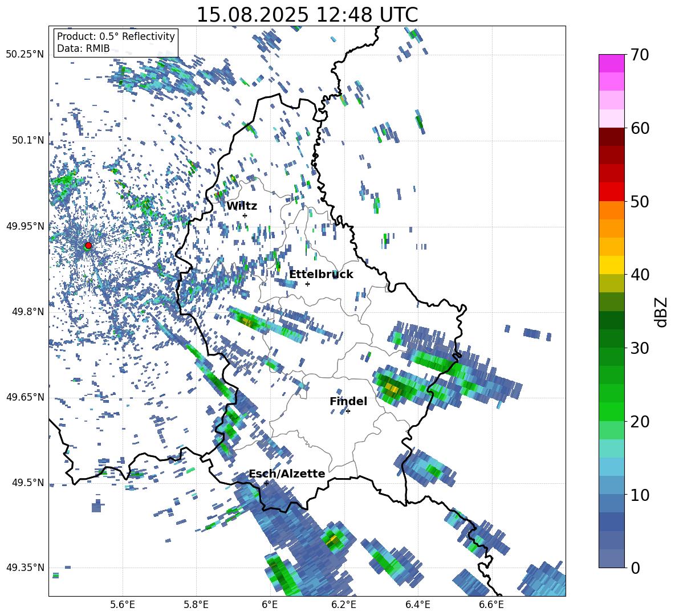Click the 49.95°N latitude label
Screen dimensions: 675x616
pyautogui.click(x=25, y=226)
